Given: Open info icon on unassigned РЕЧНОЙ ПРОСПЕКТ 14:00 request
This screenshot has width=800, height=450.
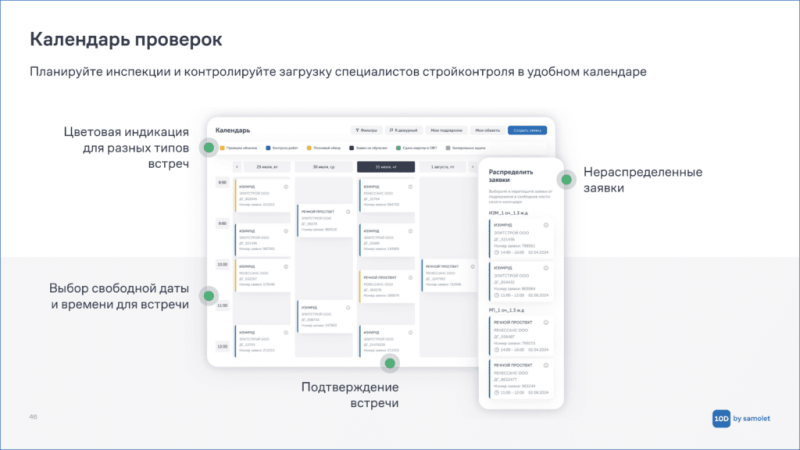Looking at the screenshot, I should [545, 322].
